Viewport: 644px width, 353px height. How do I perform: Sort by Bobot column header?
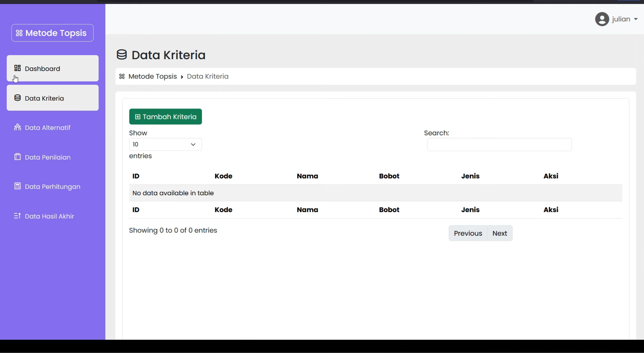click(389, 176)
